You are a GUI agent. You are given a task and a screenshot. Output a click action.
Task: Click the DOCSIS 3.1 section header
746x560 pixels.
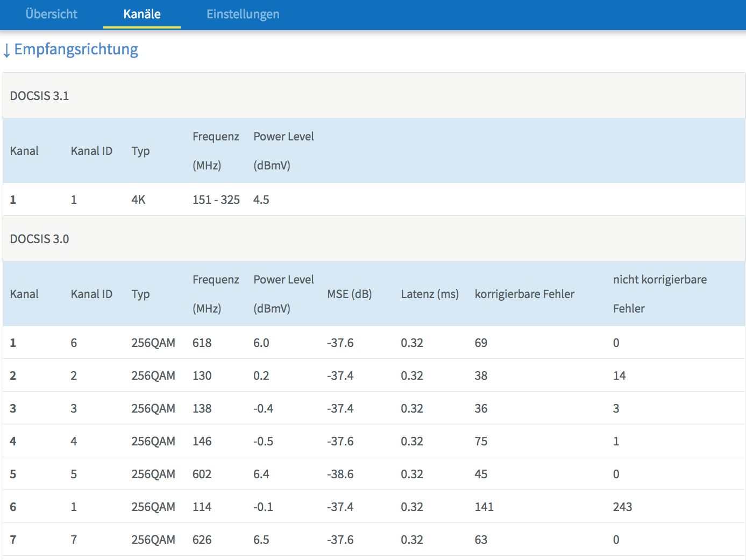pyautogui.click(x=374, y=96)
